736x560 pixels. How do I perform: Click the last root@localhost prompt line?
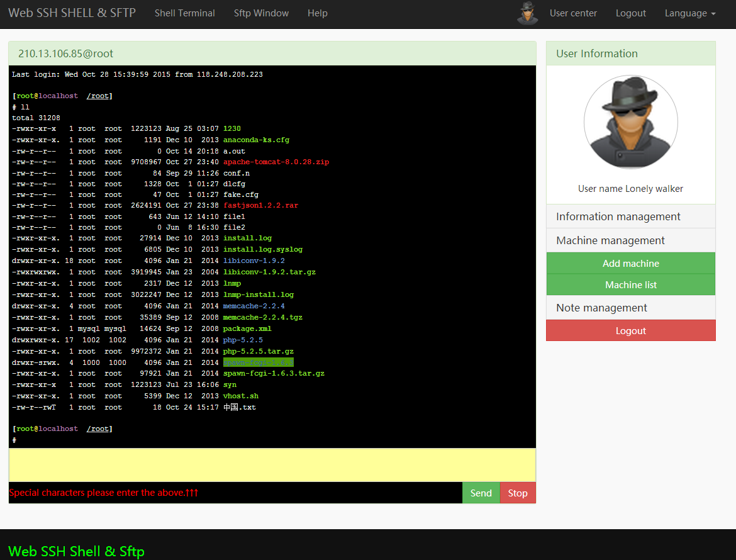tap(62, 428)
